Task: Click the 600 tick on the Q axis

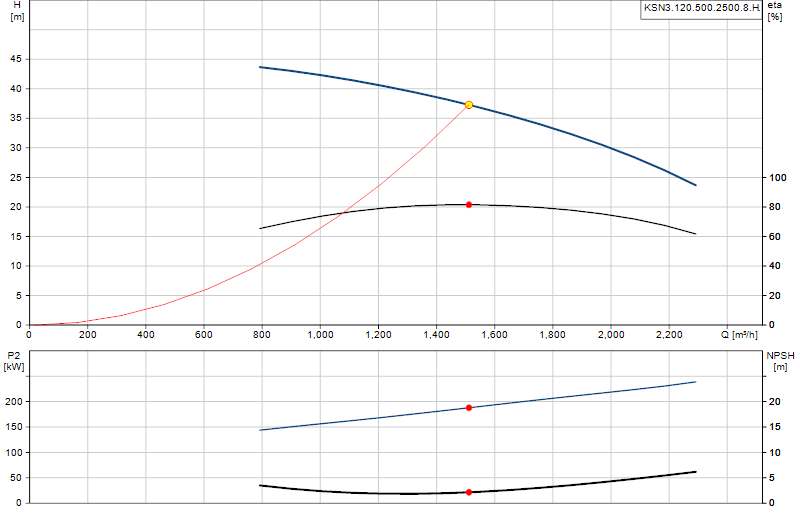Action: pyautogui.click(x=204, y=335)
